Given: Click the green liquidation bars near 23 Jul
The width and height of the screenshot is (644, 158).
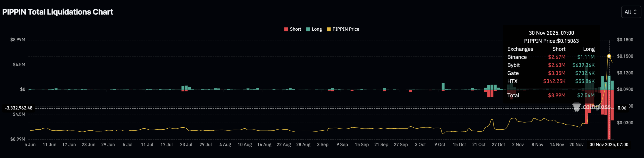Looking at the screenshot, I should (186, 88).
